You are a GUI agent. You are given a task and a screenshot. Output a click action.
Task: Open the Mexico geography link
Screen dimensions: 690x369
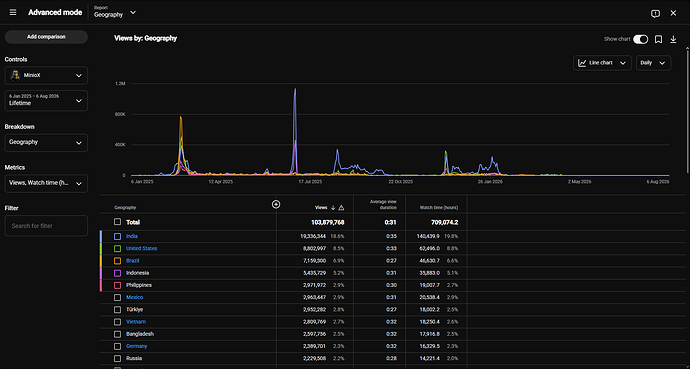coord(134,297)
